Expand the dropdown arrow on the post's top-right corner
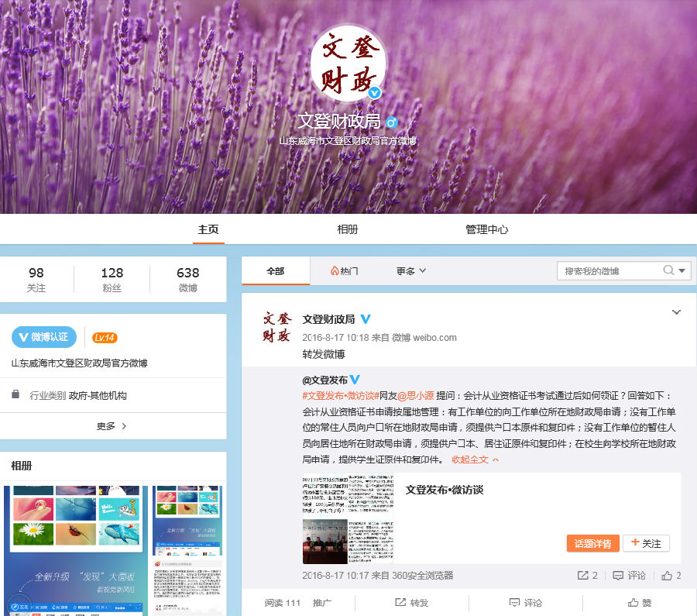The width and height of the screenshot is (697, 616). coord(677,311)
